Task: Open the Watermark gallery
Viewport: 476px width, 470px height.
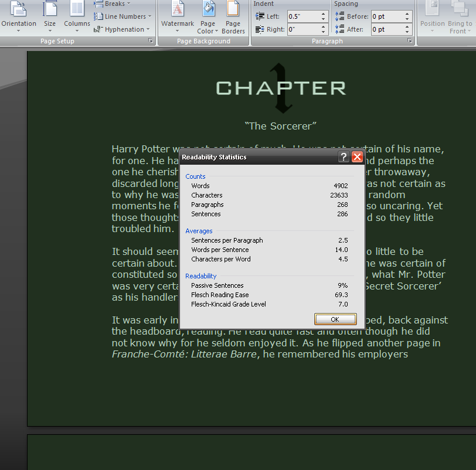Action: [178, 16]
